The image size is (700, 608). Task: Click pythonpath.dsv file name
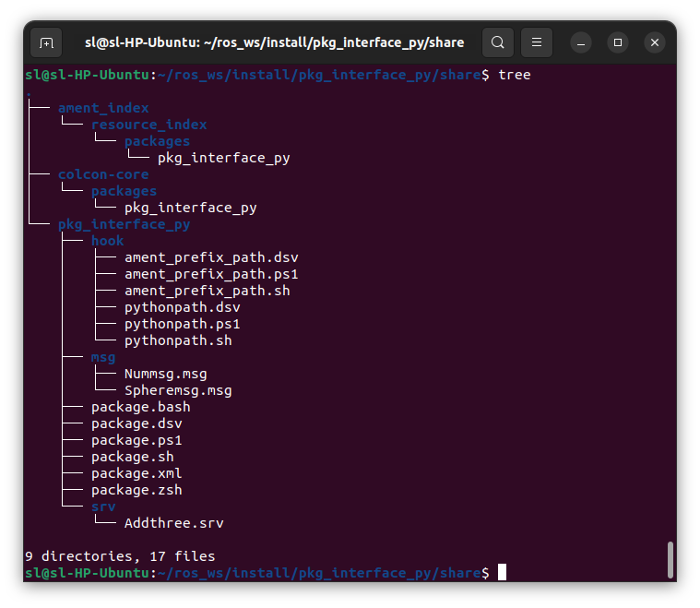[182, 308]
